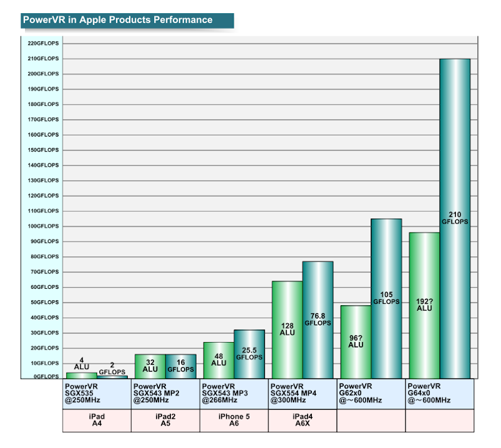The width and height of the screenshot is (501, 448).
Task: Click the 60GFLOPS axis label
Action: 44,287
